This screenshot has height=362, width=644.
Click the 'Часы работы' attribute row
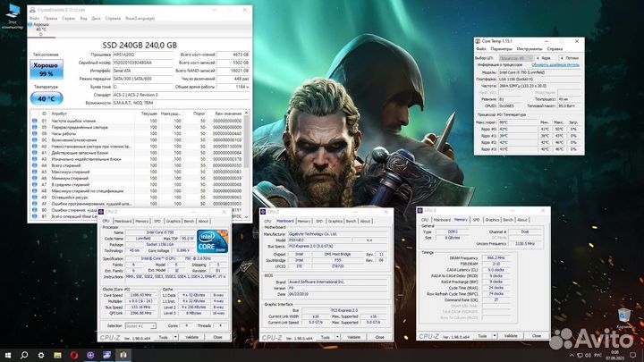(x=137, y=134)
